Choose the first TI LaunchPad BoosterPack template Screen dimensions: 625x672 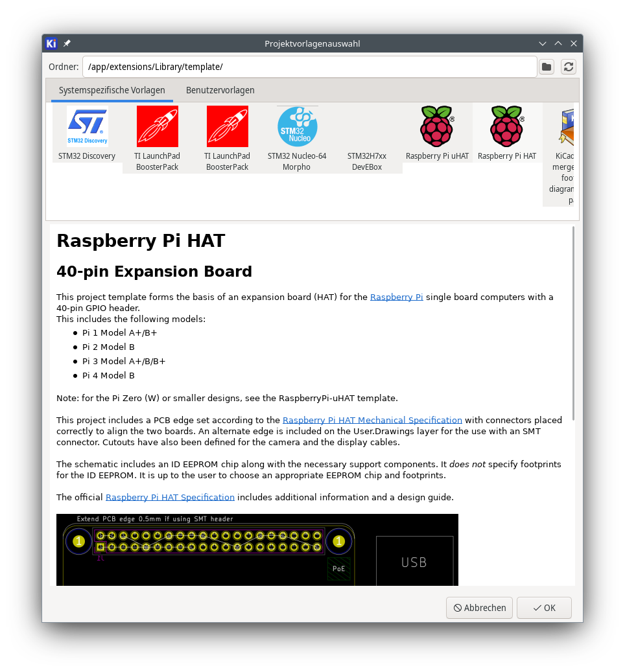click(x=157, y=127)
